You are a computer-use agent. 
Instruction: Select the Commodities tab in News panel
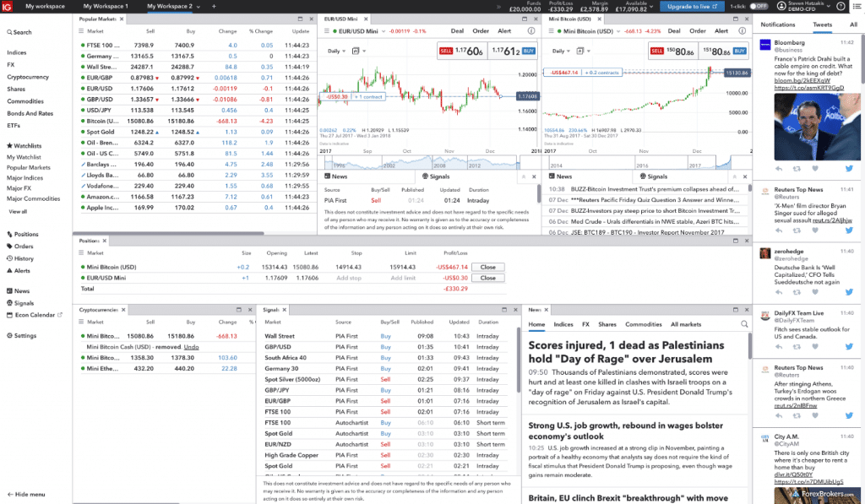643,324
